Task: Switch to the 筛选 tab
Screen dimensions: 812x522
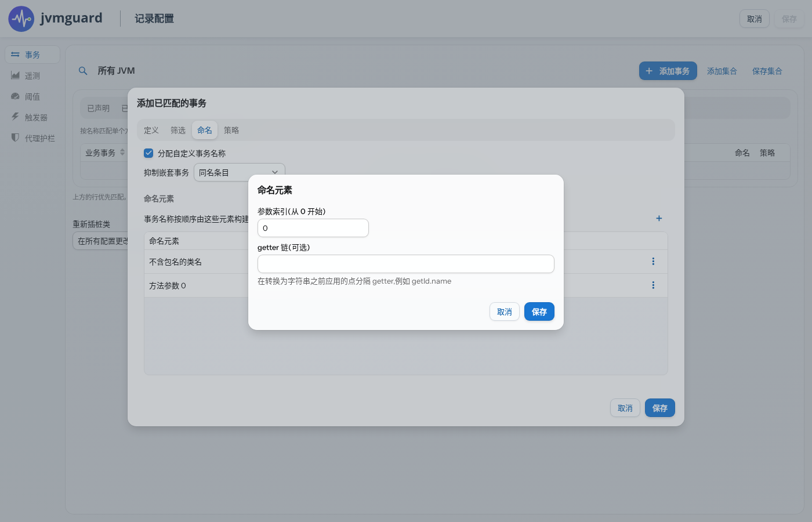Action: click(x=178, y=130)
